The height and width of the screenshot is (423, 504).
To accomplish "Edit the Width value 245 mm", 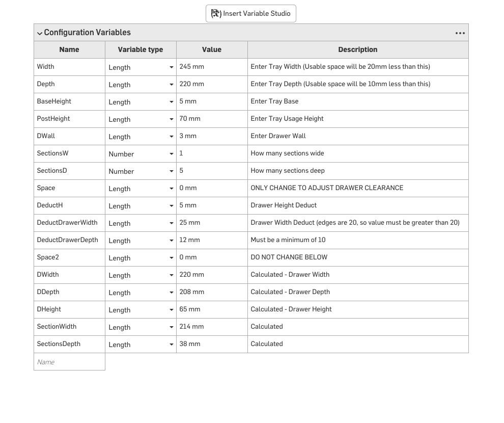I will [x=212, y=67].
